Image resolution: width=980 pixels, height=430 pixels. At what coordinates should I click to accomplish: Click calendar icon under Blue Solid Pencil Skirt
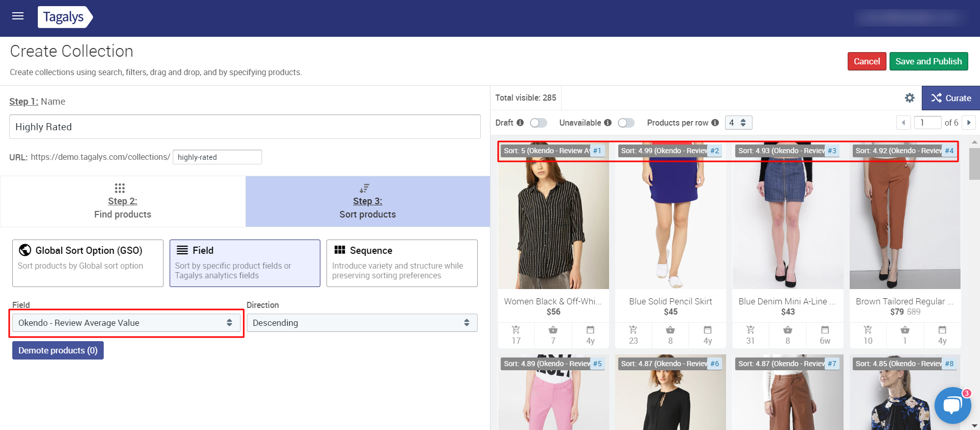(708, 330)
